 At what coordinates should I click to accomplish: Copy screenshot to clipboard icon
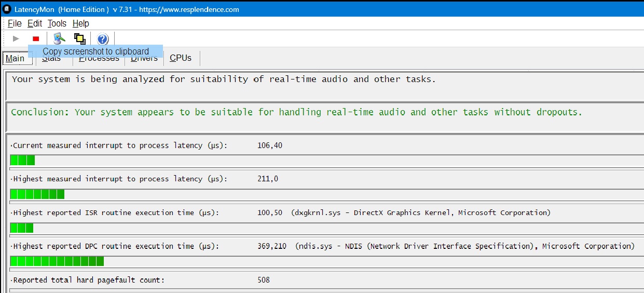pyautogui.click(x=79, y=38)
